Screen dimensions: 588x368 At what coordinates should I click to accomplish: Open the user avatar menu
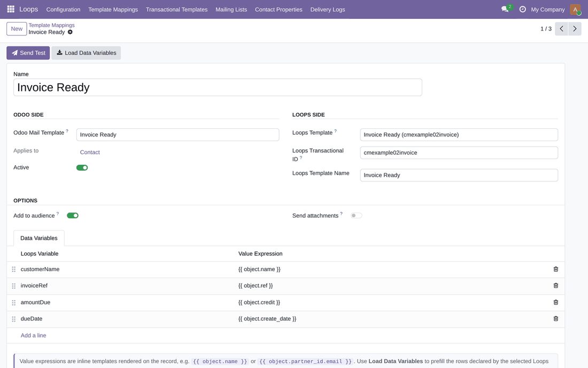[x=575, y=10]
